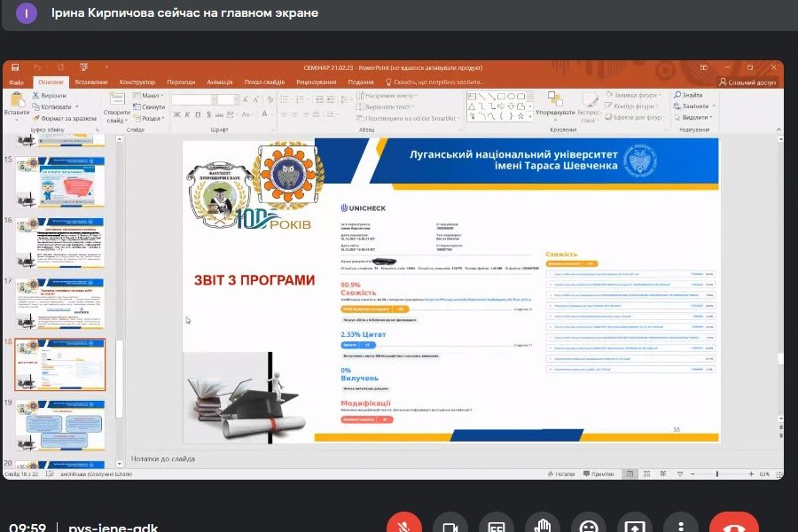The width and height of the screenshot is (798, 532).
Task: Click the Нотатки notes button in status bar
Action: pyautogui.click(x=561, y=474)
